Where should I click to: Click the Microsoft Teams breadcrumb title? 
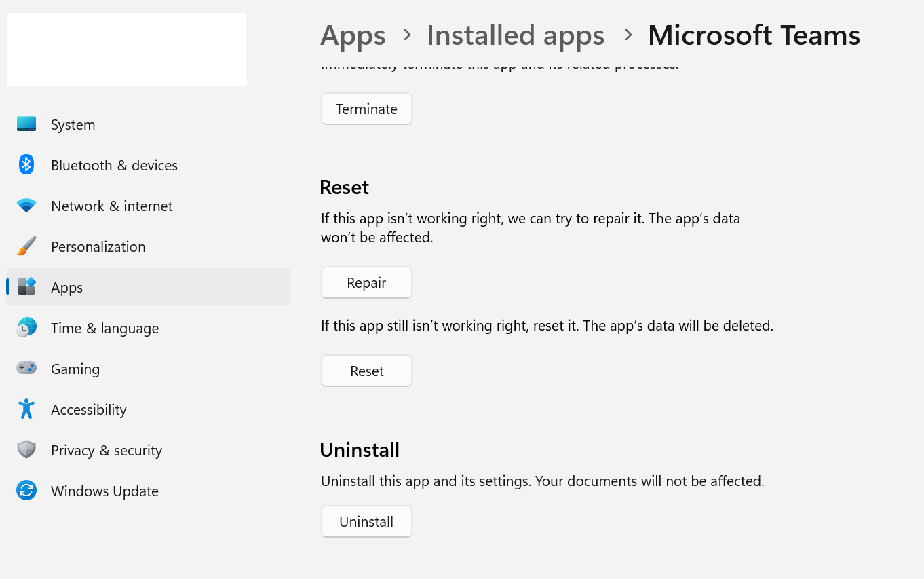coord(754,35)
